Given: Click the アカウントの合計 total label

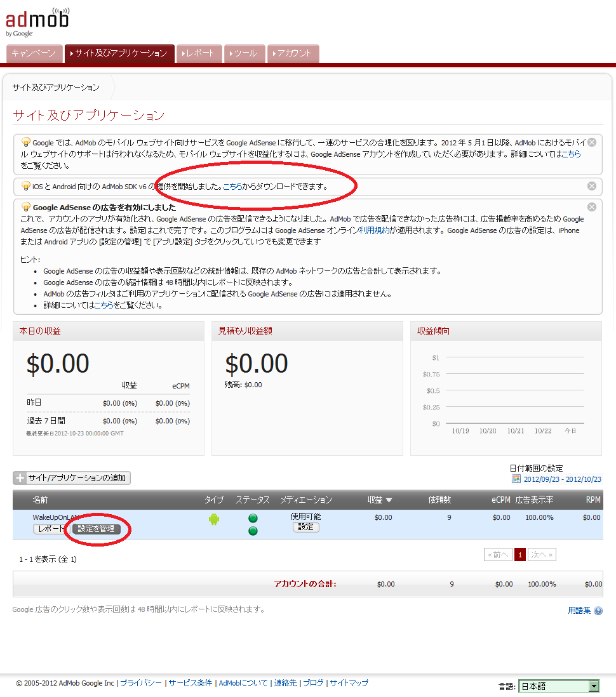Looking at the screenshot, I should 305,584.
